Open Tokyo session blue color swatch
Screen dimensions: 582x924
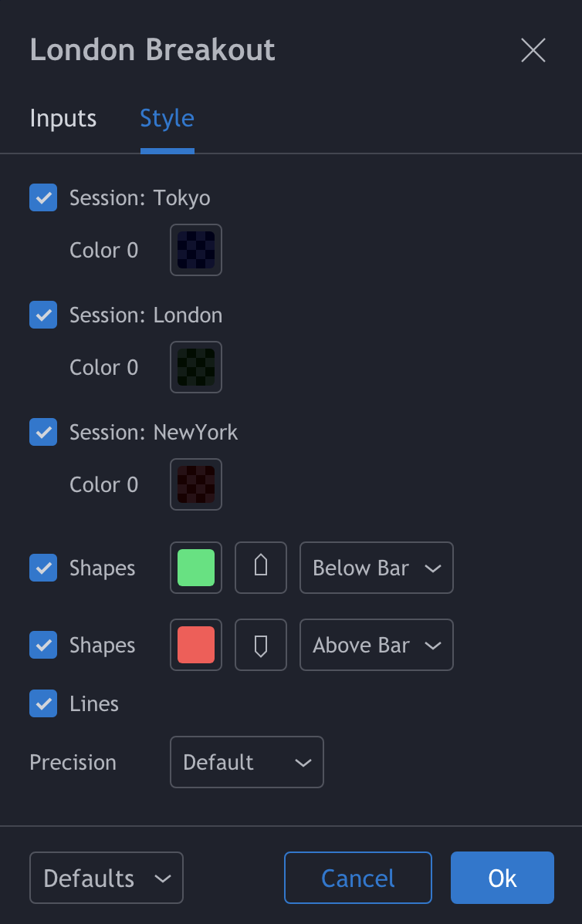(x=196, y=250)
